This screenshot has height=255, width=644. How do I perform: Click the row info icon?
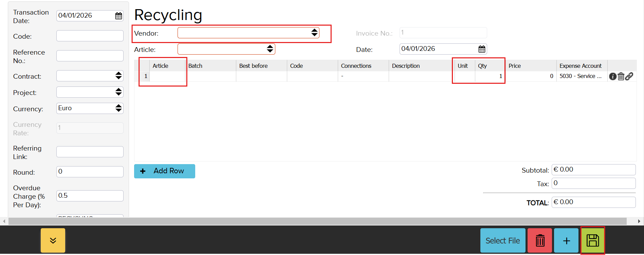(x=612, y=76)
